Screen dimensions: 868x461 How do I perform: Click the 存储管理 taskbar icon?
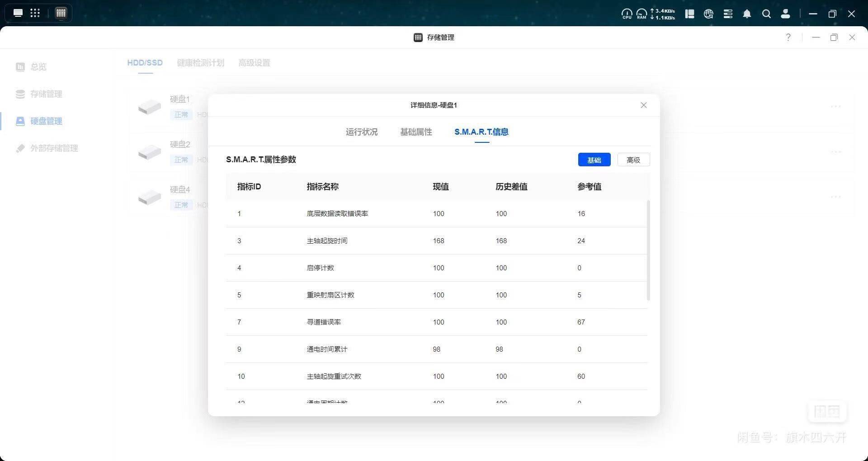pyautogui.click(x=61, y=13)
